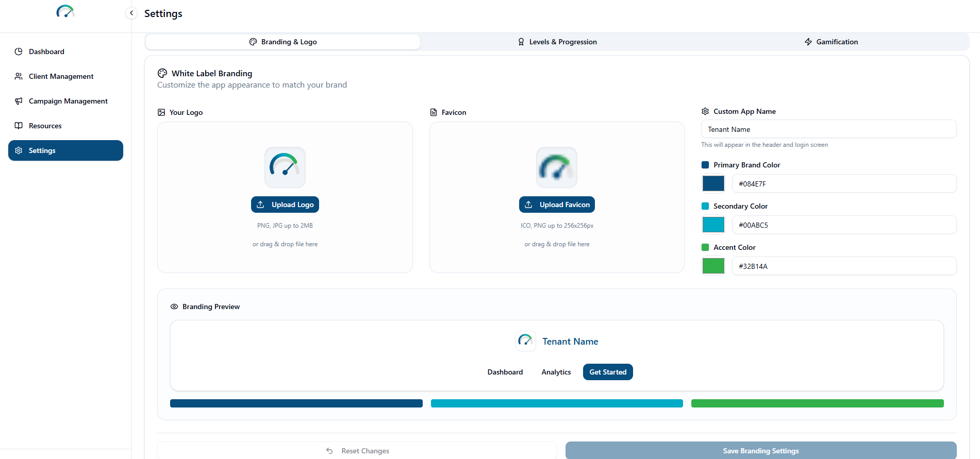
Task: Open the Secondary Color swatch picker
Action: (x=713, y=225)
